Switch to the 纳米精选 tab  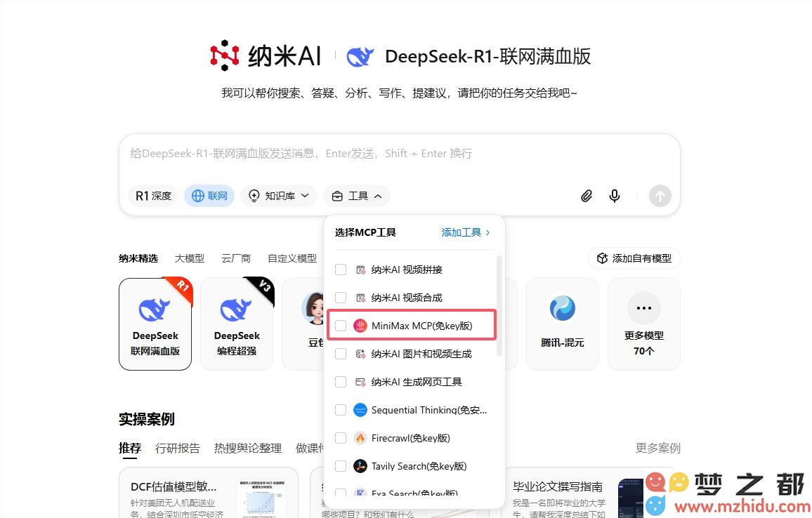(x=138, y=258)
